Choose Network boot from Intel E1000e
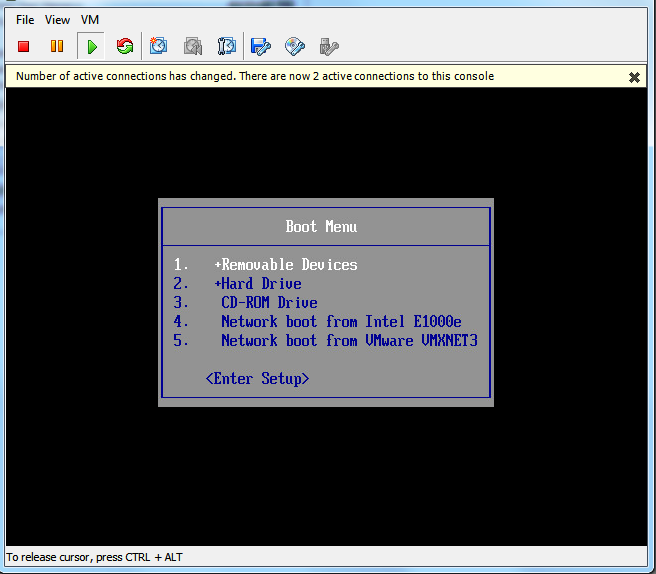Screen dimensions: 656x574 point(341,322)
